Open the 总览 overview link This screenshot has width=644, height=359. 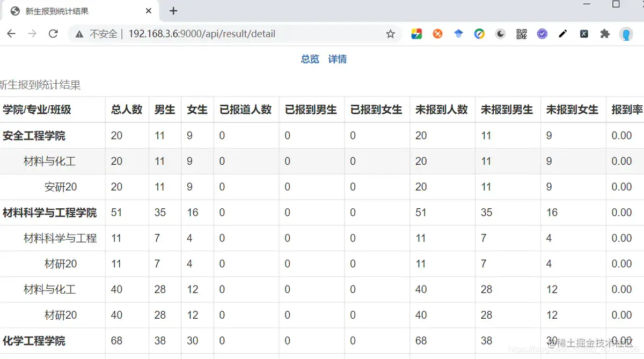click(310, 59)
